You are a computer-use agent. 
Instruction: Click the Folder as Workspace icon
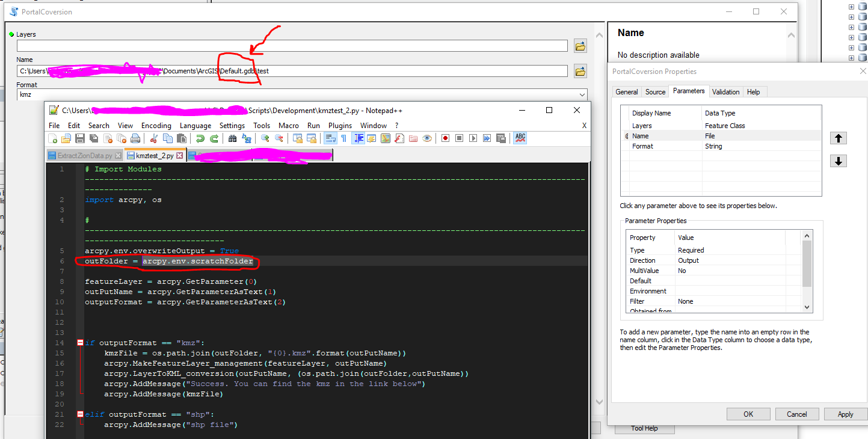click(x=413, y=138)
